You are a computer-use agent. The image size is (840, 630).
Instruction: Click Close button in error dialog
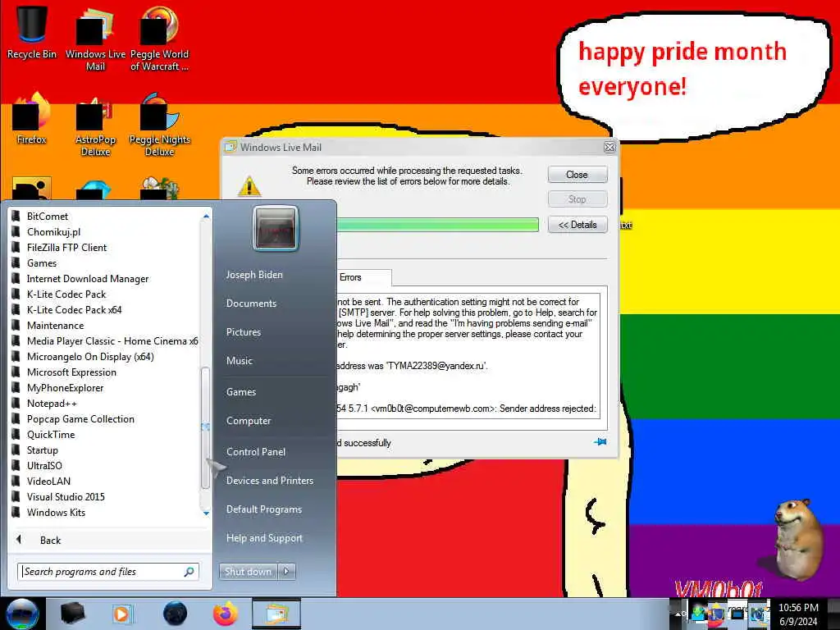pos(577,175)
